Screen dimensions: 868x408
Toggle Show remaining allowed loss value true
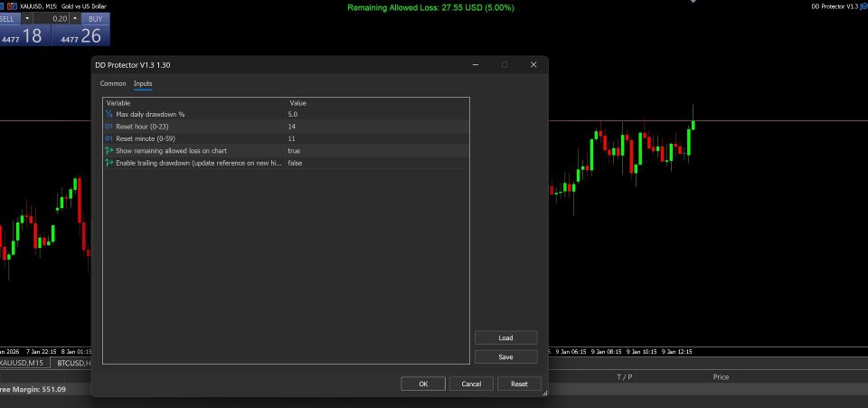click(x=294, y=150)
